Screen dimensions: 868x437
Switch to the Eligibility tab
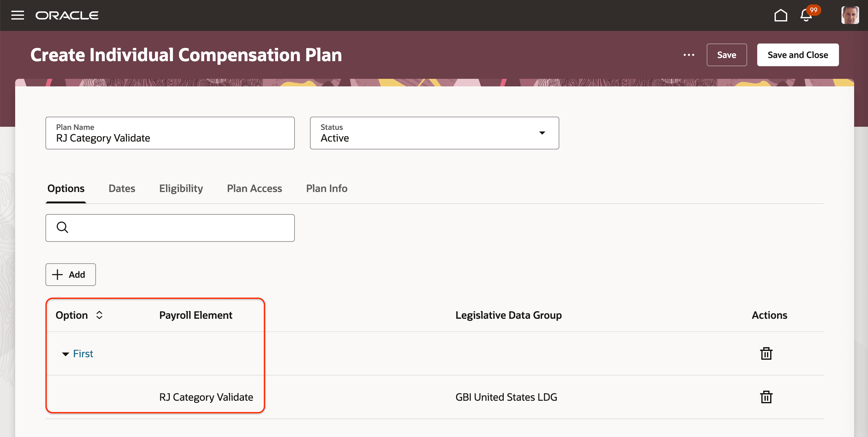click(181, 189)
